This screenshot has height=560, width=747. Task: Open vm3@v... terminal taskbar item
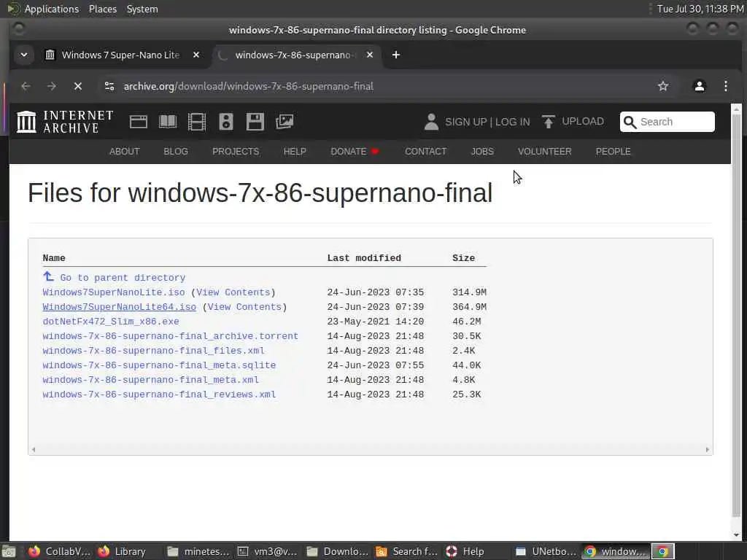267,551
